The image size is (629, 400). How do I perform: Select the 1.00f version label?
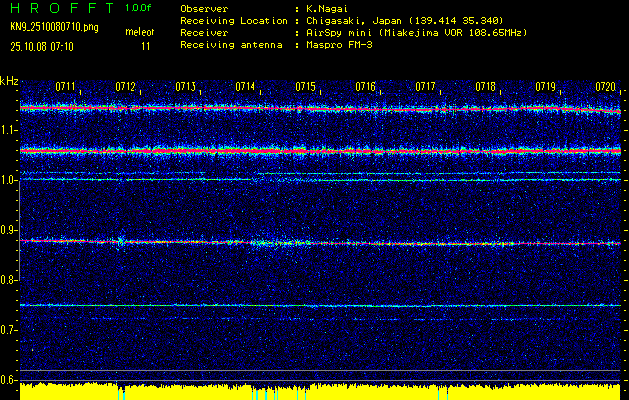point(139,7)
